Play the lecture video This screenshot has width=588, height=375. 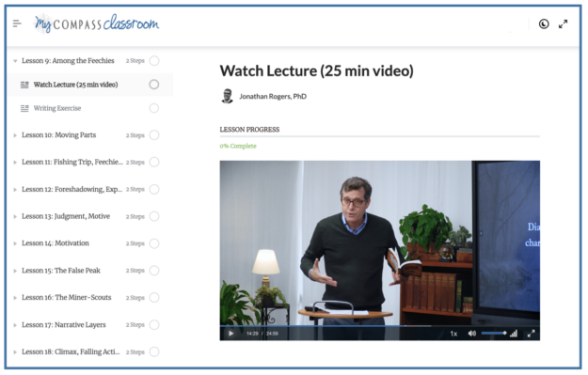click(231, 334)
